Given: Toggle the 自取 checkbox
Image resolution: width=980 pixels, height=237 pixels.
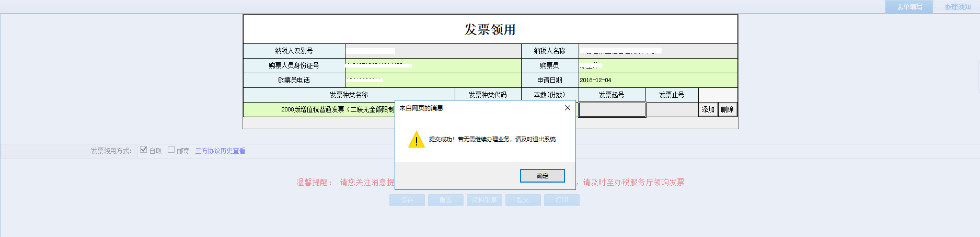Looking at the screenshot, I should click(144, 150).
